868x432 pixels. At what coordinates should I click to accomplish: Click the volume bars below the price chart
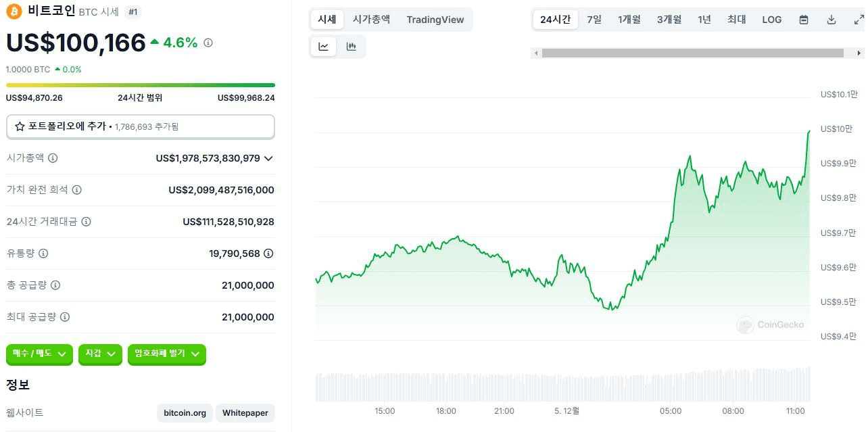coord(562,385)
